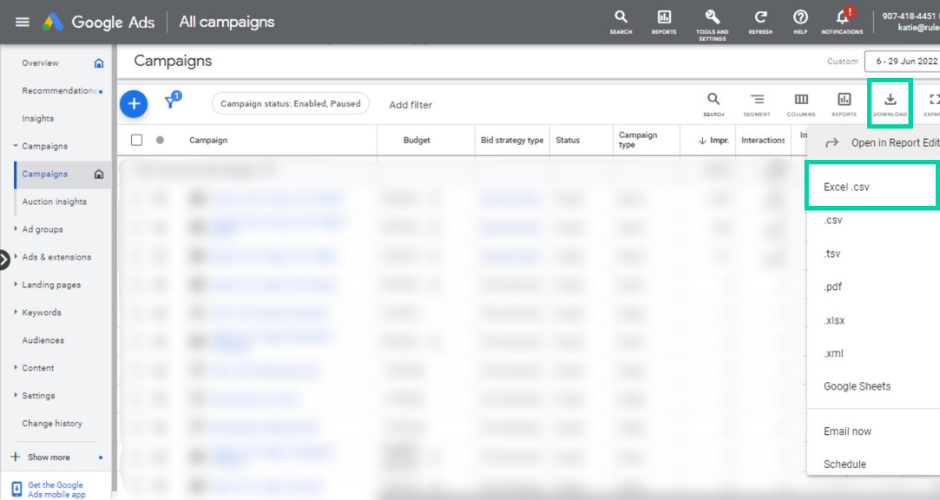Expand the Settings sidebar section
This screenshot has width=940, height=500.
tap(15, 396)
